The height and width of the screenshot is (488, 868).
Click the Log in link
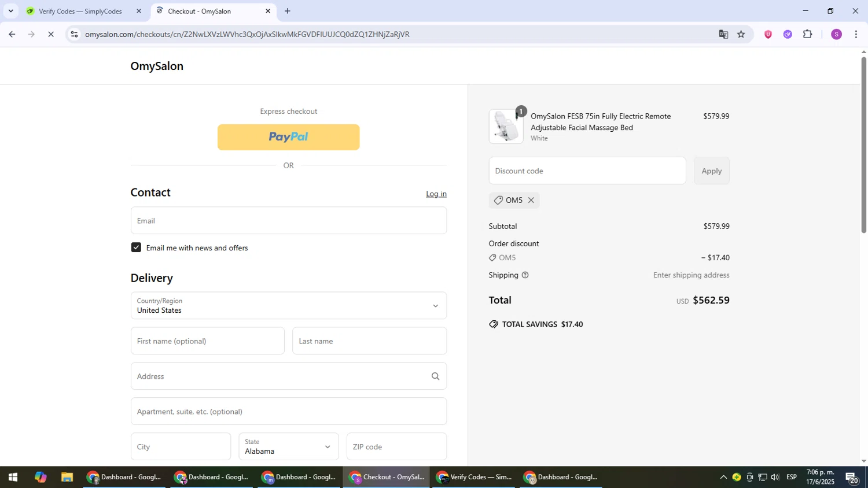(x=436, y=194)
